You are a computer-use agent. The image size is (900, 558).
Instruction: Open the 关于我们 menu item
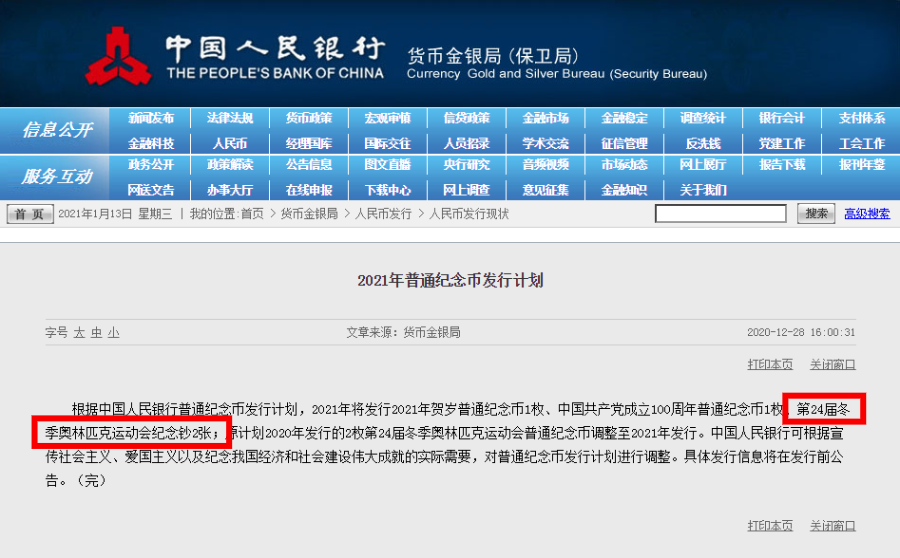703,189
